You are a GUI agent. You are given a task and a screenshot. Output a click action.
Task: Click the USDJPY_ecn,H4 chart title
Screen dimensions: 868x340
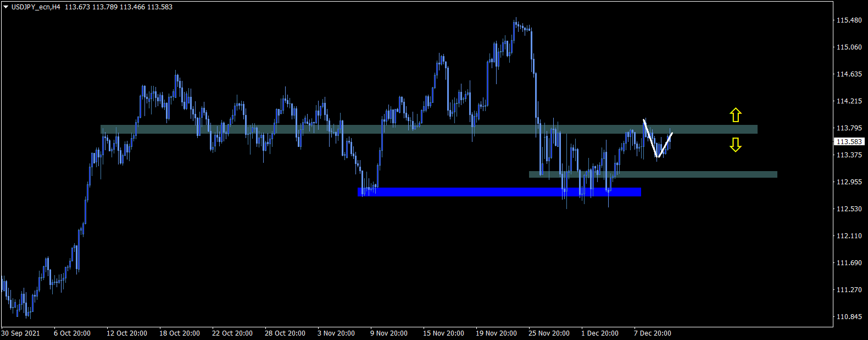pyautogui.click(x=36, y=7)
